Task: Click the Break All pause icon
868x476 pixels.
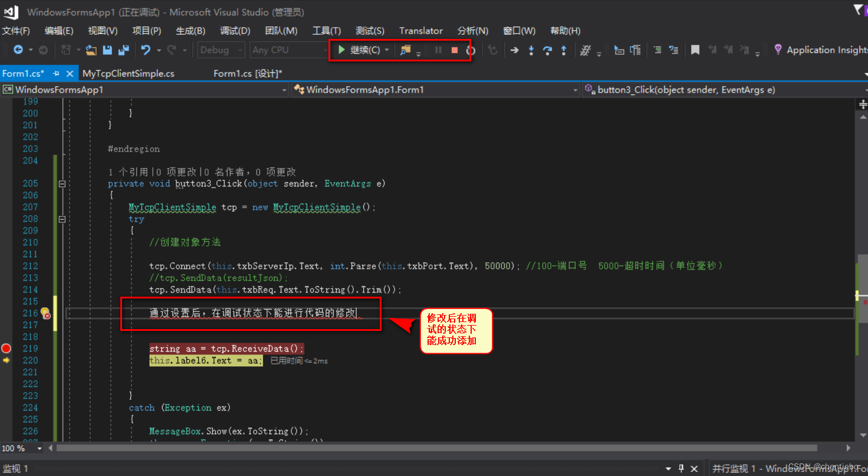Action: point(439,50)
